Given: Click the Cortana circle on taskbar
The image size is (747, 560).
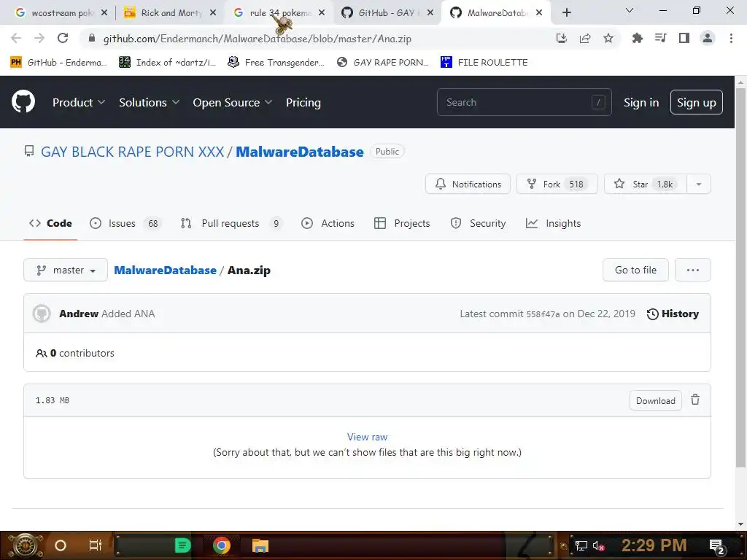Looking at the screenshot, I should [61, 545].
